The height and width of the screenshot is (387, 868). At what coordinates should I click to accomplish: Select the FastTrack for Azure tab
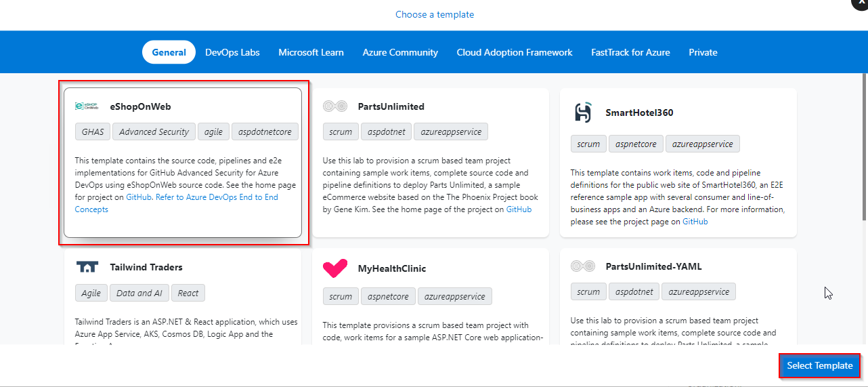[630, 52]
